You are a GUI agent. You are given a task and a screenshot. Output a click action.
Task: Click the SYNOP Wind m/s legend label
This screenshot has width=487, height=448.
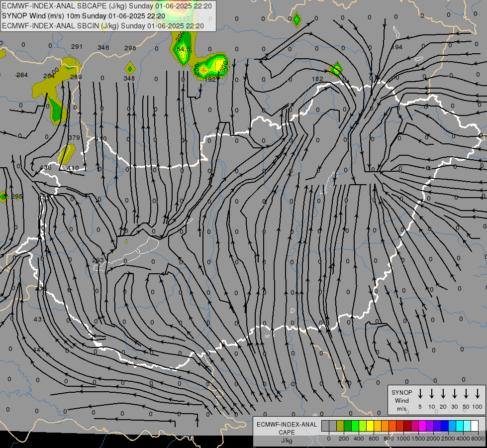[x=401, y=400]
